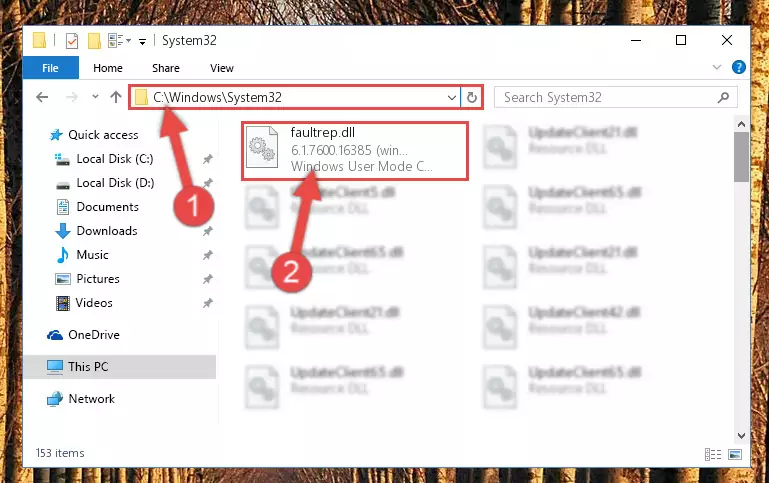This screenshot has height=483, width=769.
Task: Switch to details view in status bar
Action: pos(713,454)
